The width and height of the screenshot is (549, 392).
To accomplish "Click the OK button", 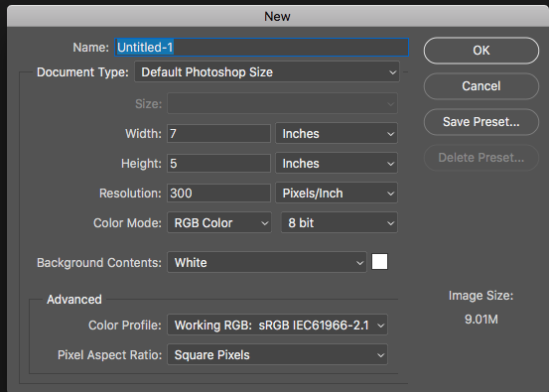I will click(481, 51).
